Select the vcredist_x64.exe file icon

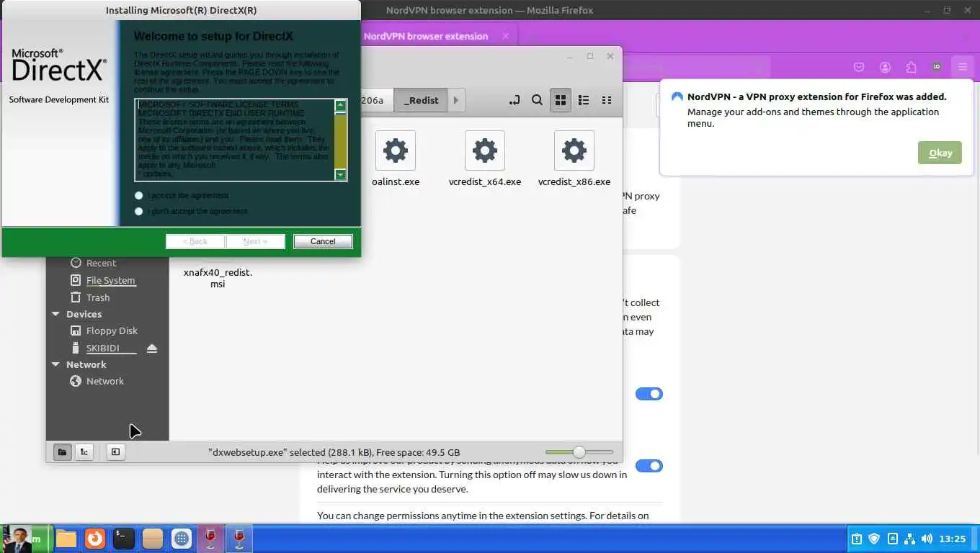(485, 150)
